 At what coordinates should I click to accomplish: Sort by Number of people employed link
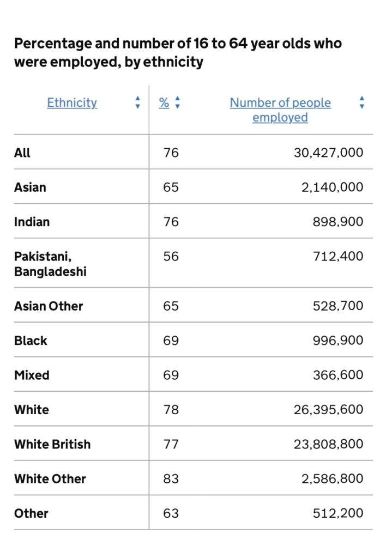pyautogui.click(x=280, y=110)
